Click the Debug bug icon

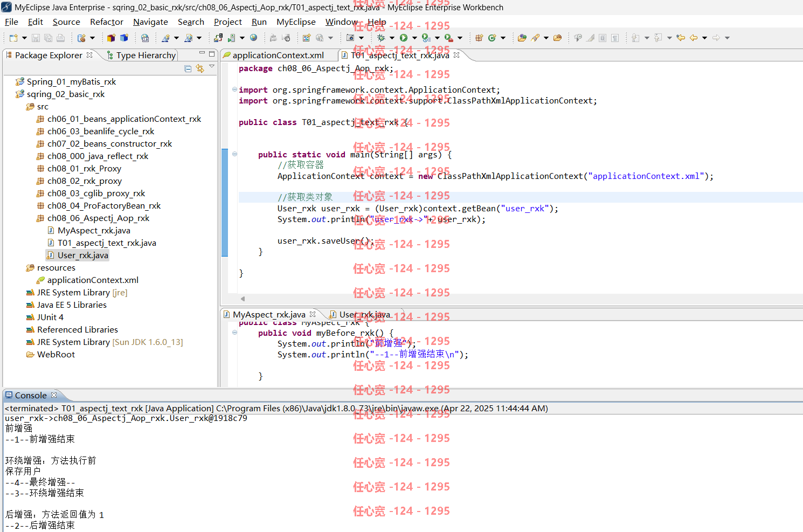tap(381, 38)
